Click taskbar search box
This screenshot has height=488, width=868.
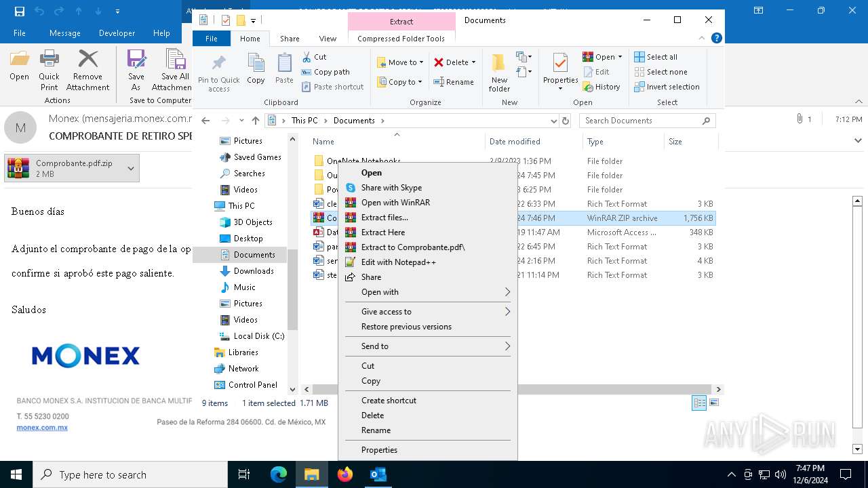130,474
